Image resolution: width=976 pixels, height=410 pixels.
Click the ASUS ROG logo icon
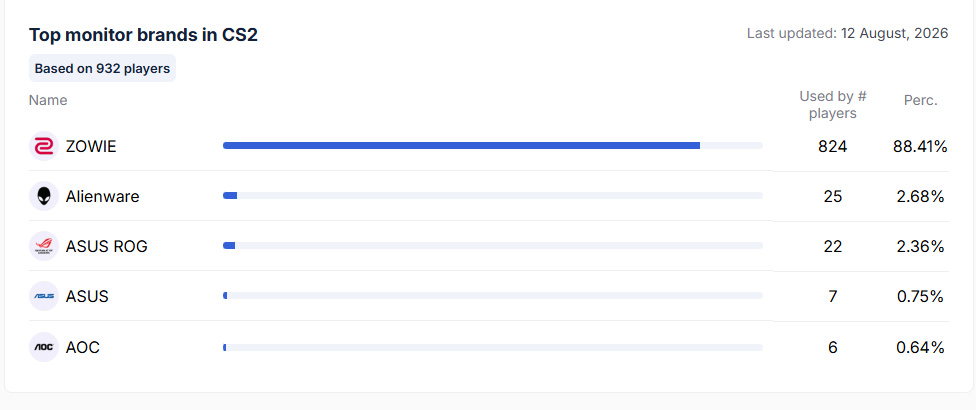[44, 246]
